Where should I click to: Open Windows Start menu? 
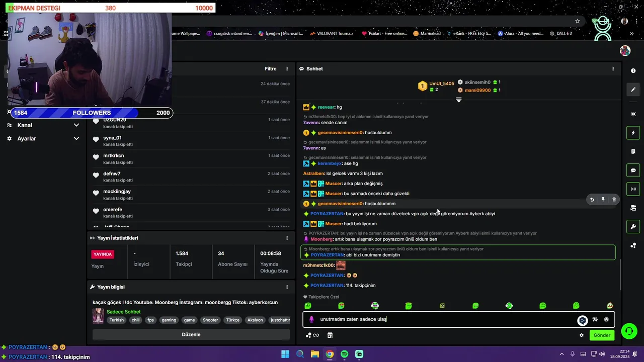[x=285, y=354]
